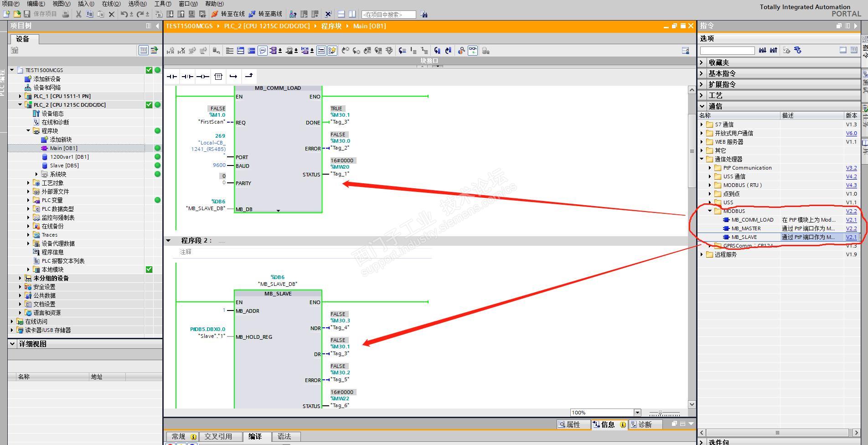Open the 在线(O) menu
The image size is (868, 445).
point(111,4)
